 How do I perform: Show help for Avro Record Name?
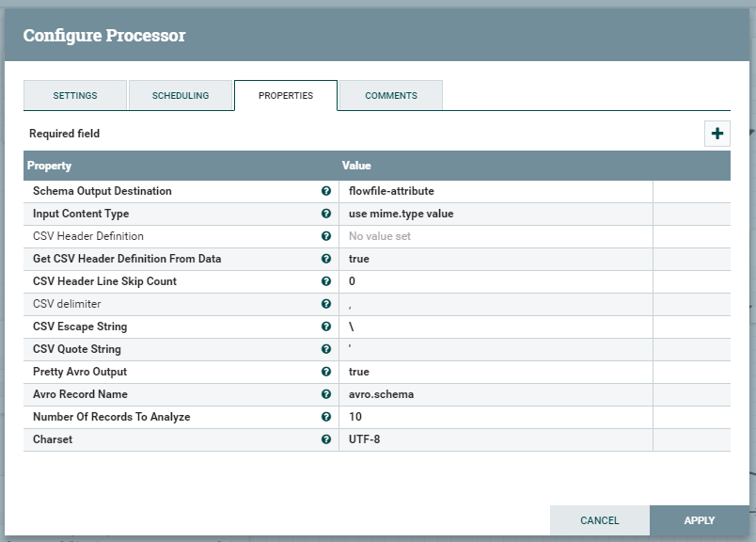(326, 394)
